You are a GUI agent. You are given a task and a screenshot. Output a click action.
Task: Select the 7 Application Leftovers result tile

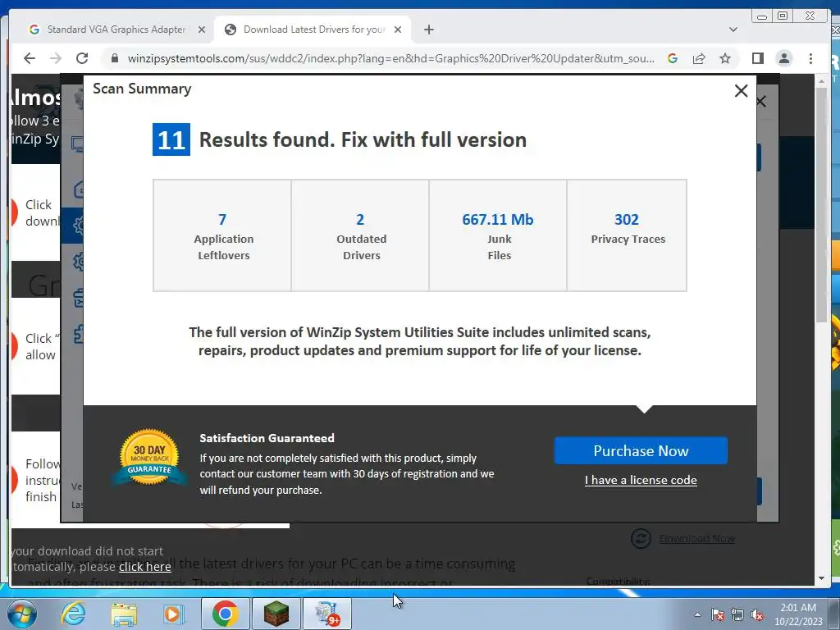click(222, 235)
